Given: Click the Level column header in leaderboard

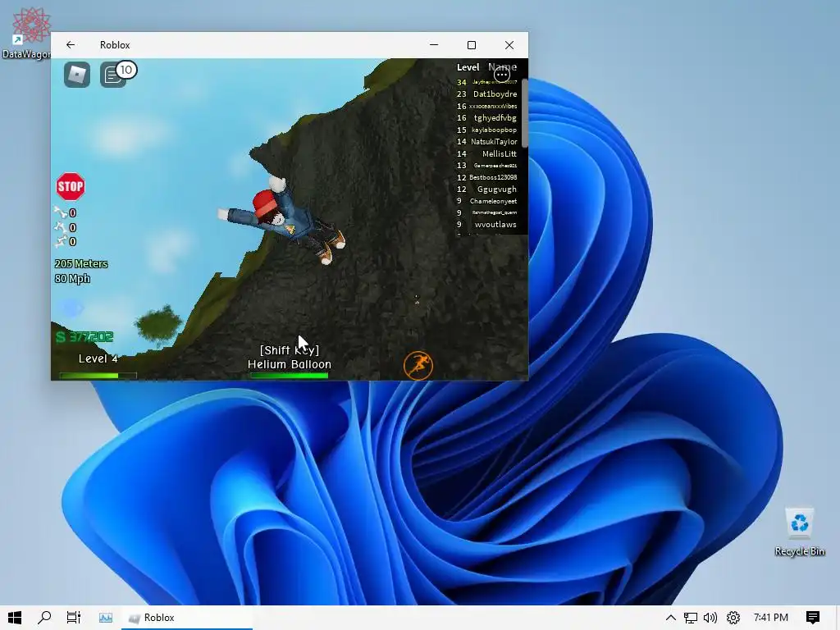Looking at the screenshot, I should point(468,67).
